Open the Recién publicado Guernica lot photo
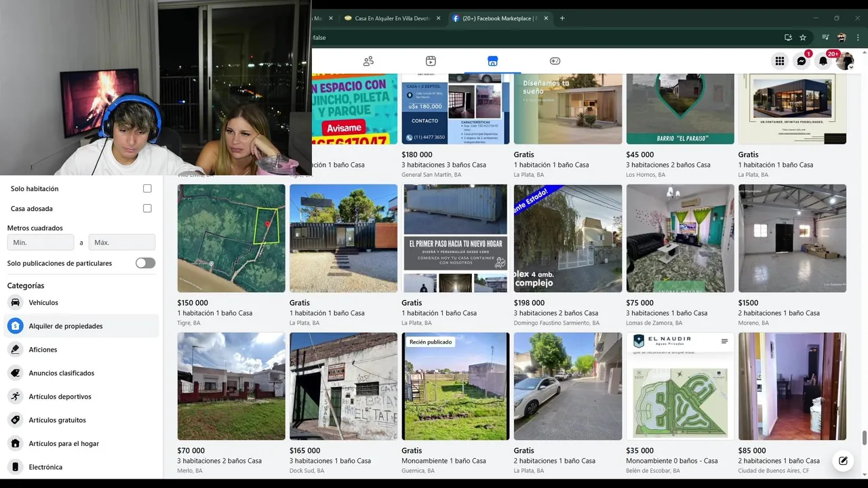The image size is (868, 488). tap(456, 386)
